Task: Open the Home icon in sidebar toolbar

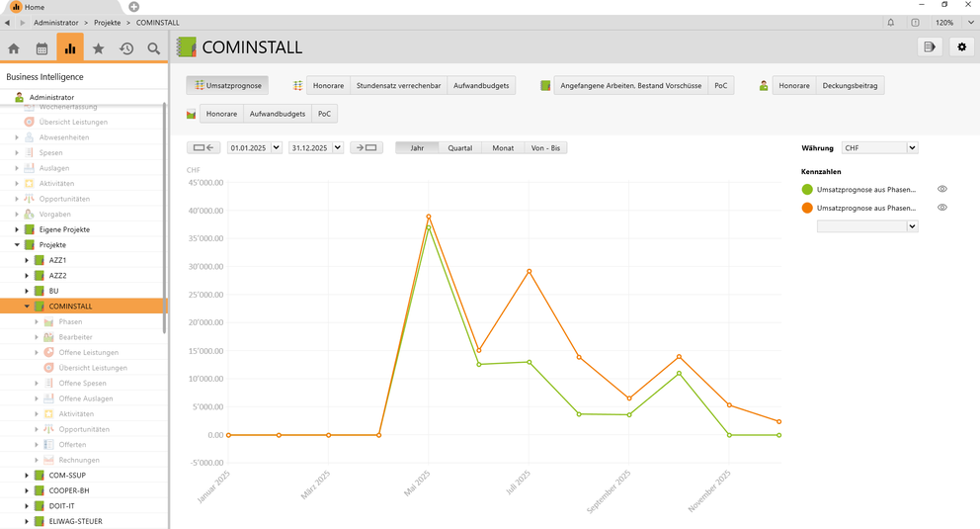Action: pos(14,48)
